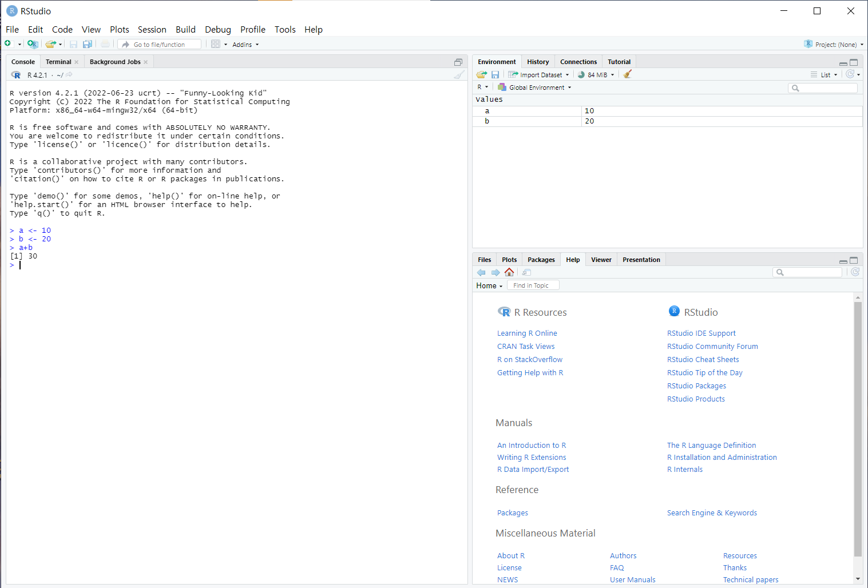The image size is (868, 588).
Task: Minimize the Environment pane
Action: point(843,63)
